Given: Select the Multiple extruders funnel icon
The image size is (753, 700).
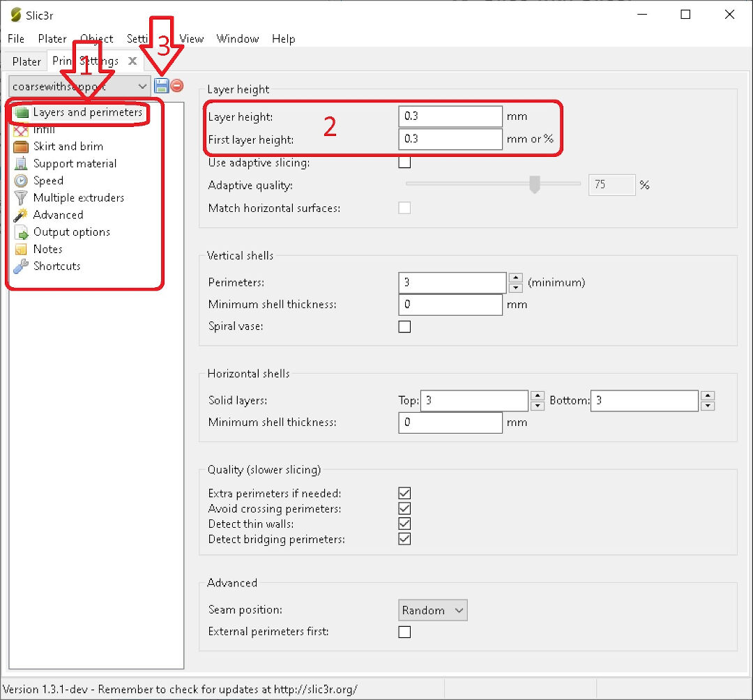Looking at the screenshot, I should click(21, 198).
